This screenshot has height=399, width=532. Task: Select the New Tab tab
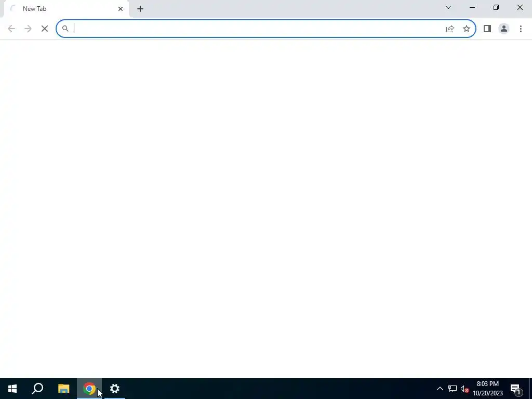(x=66, y=9)
